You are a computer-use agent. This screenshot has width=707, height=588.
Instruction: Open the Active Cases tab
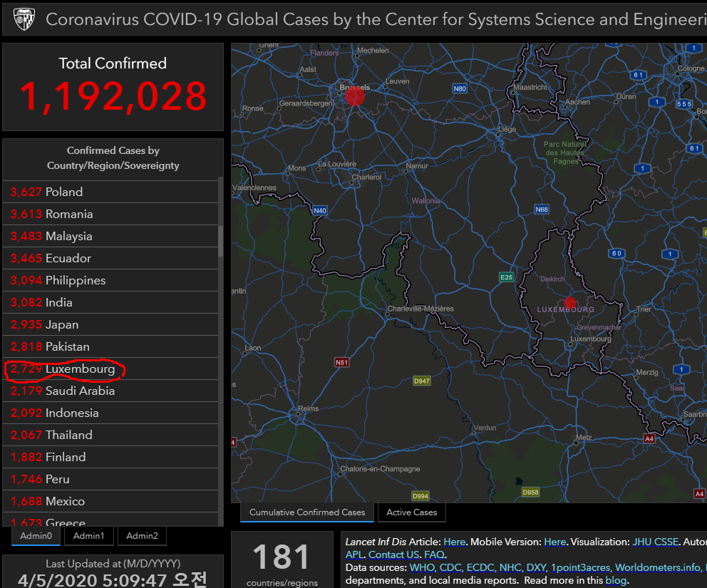point(412,512)
